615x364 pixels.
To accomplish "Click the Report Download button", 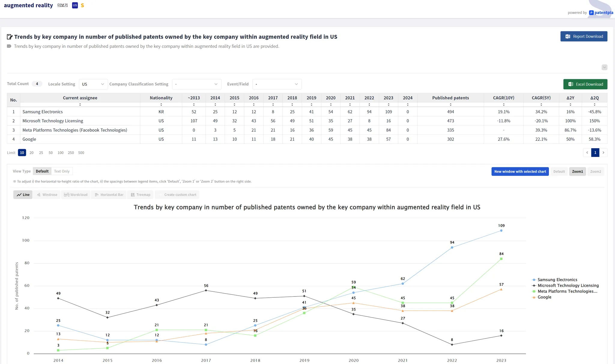I will [584, 36].
